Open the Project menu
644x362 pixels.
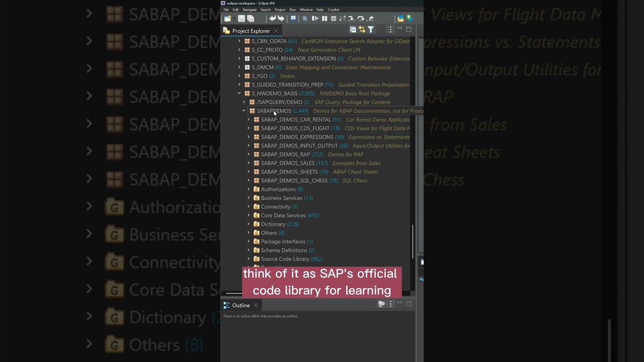(x=280, y=10)
